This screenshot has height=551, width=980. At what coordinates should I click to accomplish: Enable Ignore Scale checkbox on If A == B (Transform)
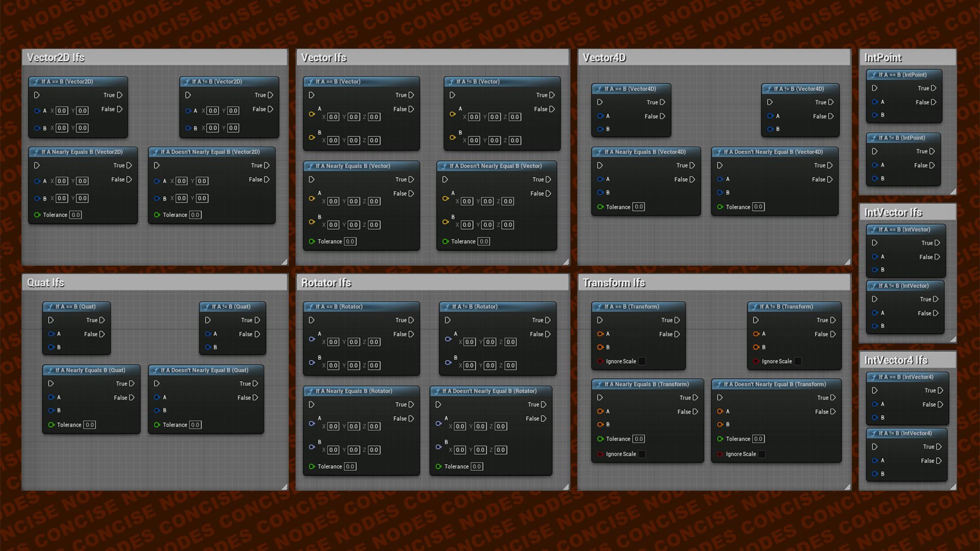[642, 362]
